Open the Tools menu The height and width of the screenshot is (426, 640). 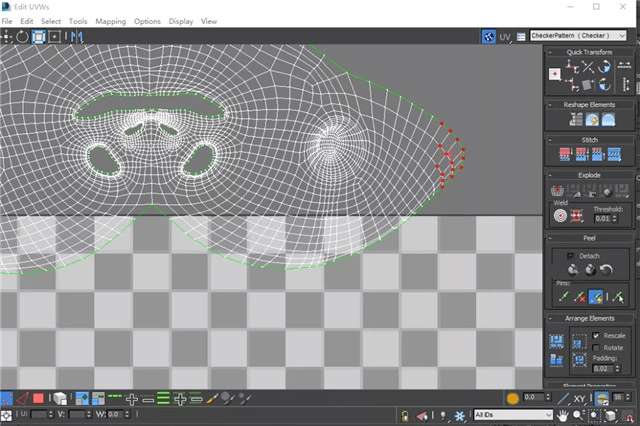pyautogui.click(x=78, y=21)
